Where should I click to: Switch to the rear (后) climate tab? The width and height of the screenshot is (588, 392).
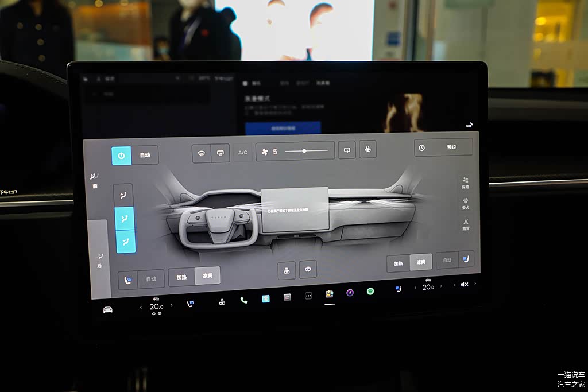[x=99, y=260]
